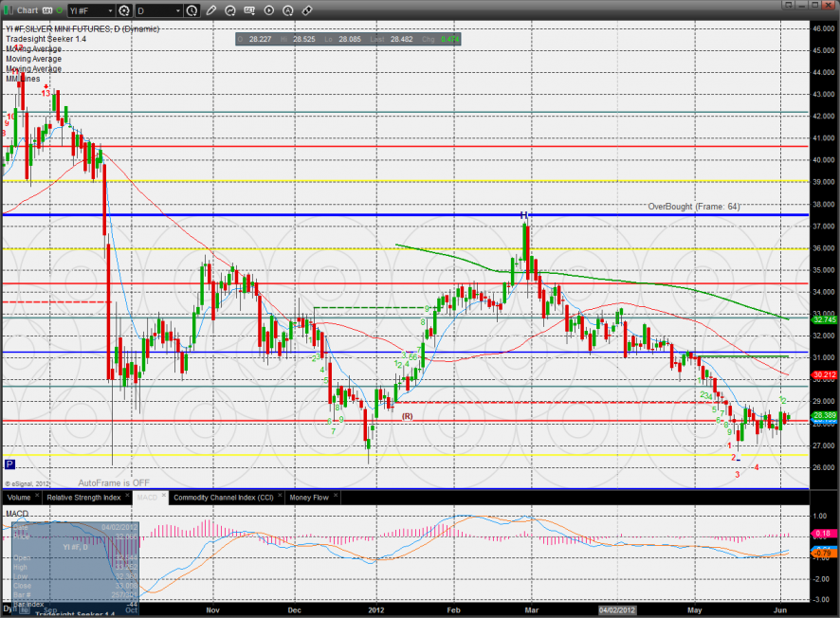Click the Mar label on time axis
This screenshot has width=840, height=618.
(532, 610)
